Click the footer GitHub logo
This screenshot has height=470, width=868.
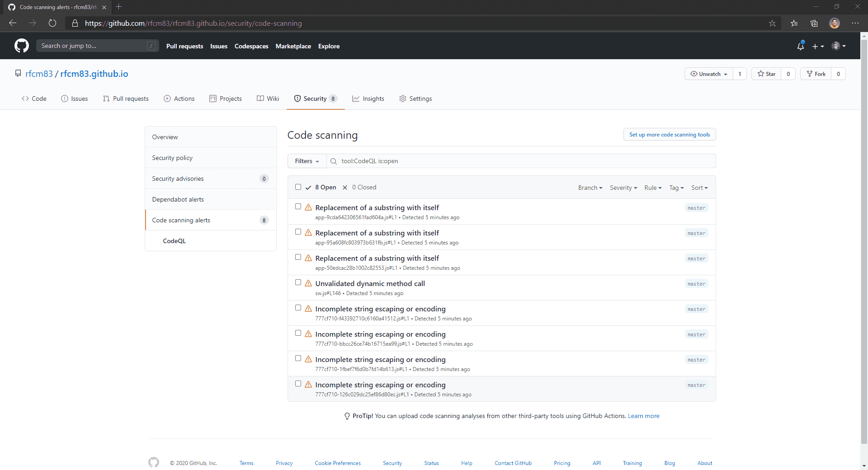[154, 462]
